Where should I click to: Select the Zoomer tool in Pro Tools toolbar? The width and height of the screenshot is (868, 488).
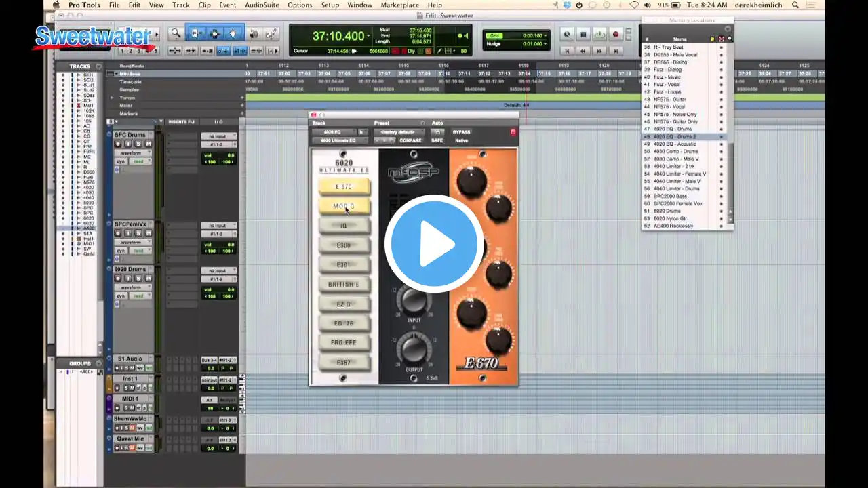[176, 33]
